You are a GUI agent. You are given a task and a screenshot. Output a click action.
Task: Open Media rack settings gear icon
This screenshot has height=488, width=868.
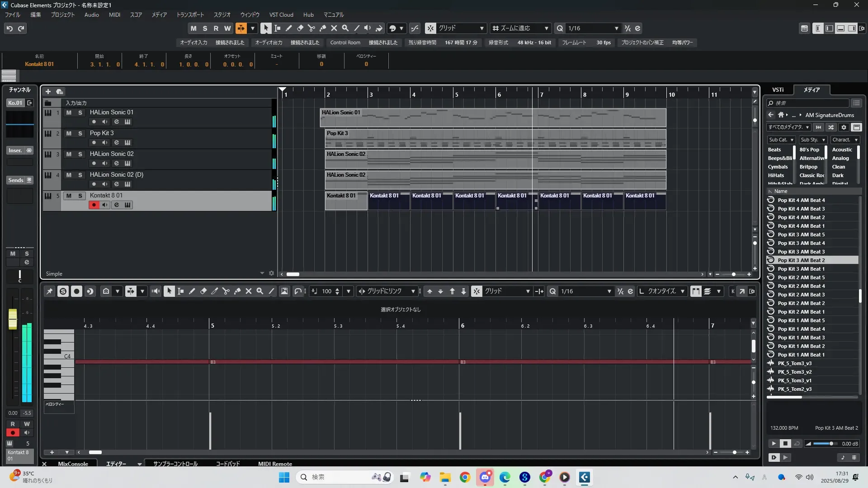[x=844, y=127]
